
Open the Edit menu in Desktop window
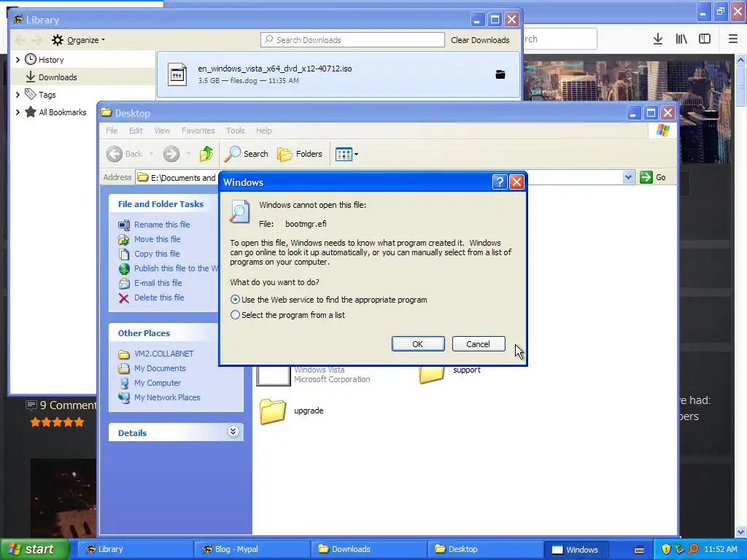pos(136,131)
